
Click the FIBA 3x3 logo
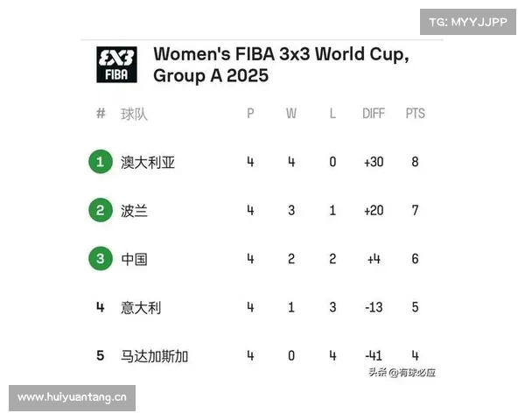coord(116,65)
